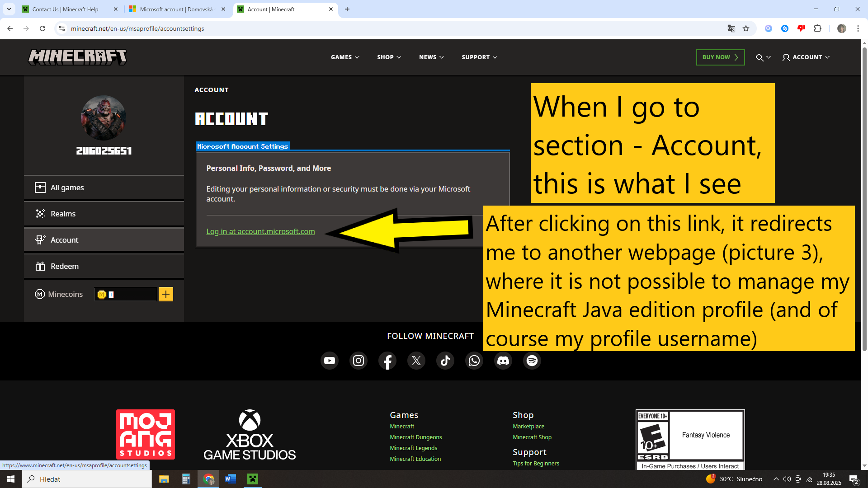Image resolution: width=868 pixels, height=488 pixels.
Task: Open Chrome profile avatar icon
Action: [842, 28]
